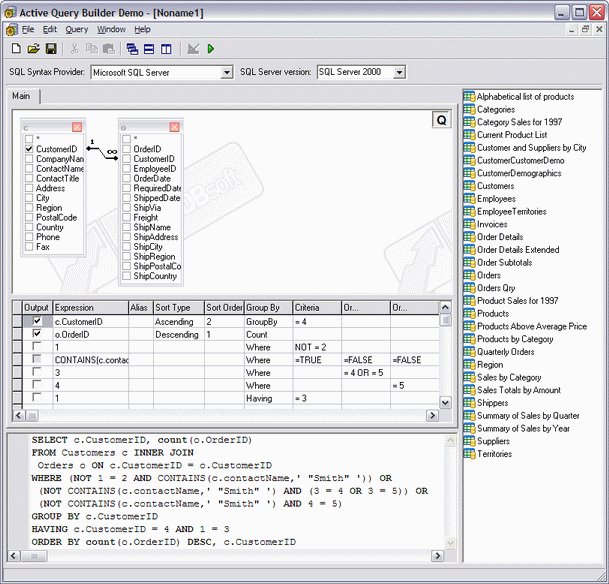Click the Tile vertically toolbar icon
Screen dimensions: 609x584
[x=166, y=49]
